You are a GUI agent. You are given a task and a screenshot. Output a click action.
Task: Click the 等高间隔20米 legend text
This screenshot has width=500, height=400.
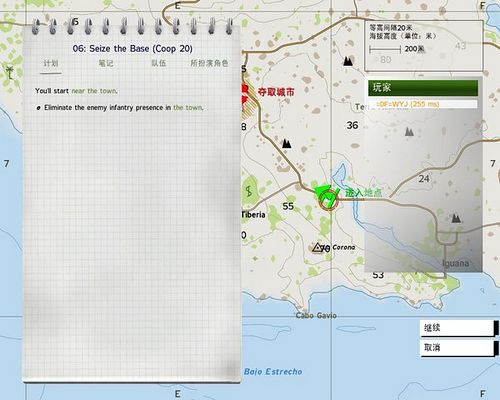391,27
